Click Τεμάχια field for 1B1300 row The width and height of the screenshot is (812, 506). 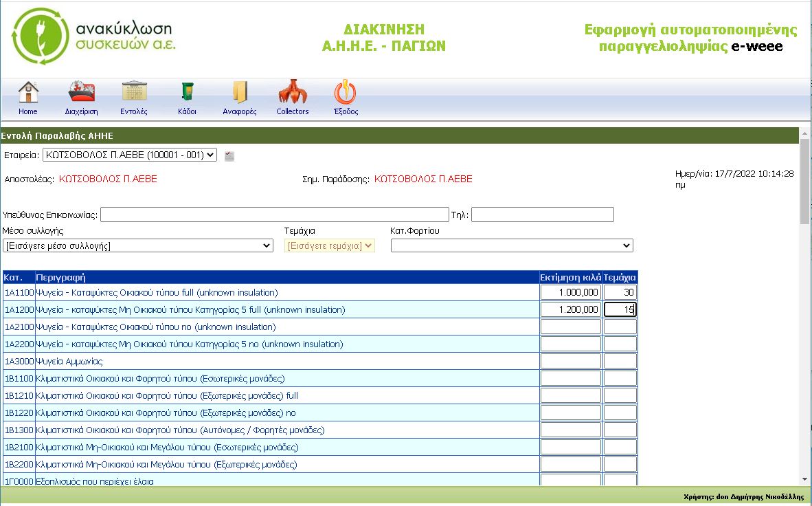point(620,429)
